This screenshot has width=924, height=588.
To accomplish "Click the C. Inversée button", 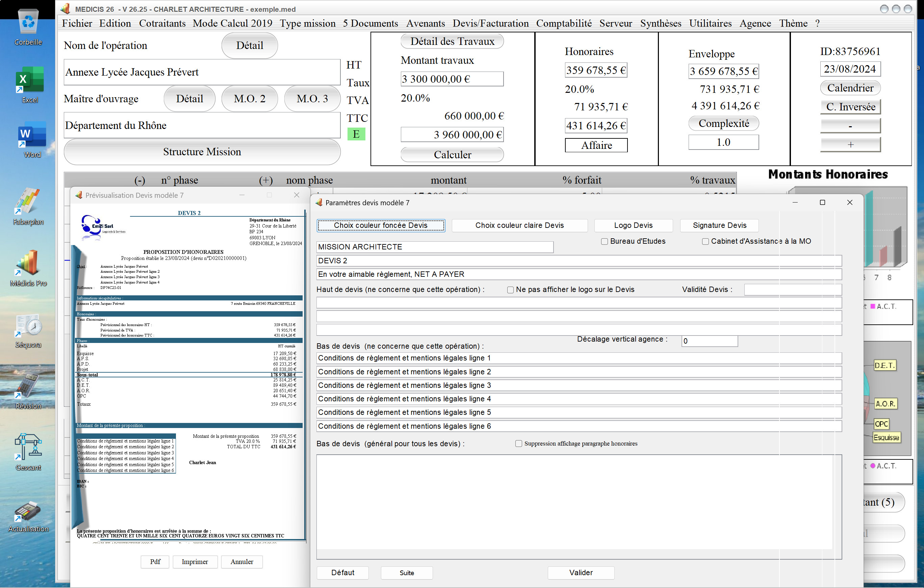I will tap(850, 107).
